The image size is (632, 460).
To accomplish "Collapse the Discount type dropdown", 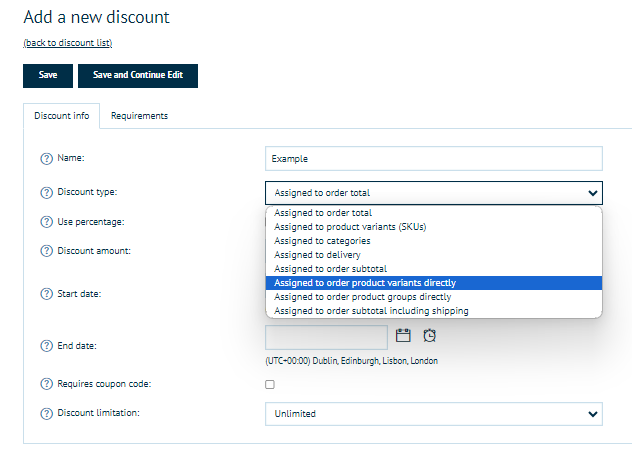I will coord(593,193).
